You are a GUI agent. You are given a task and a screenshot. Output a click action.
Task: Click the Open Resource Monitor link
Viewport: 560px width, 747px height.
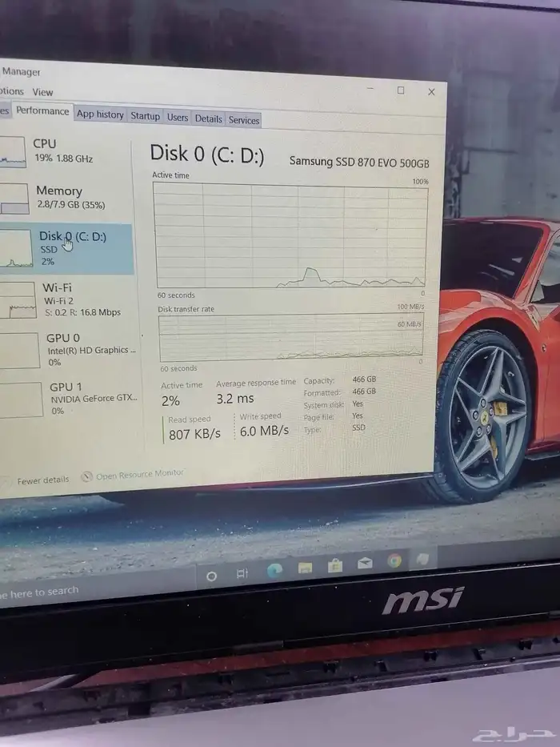[x=139, y=475]
